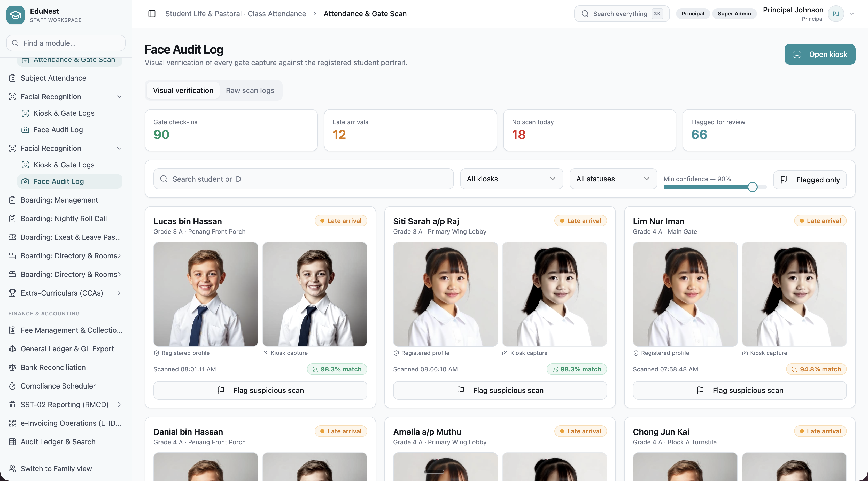The height and width of the screenshot is (481, 868).
Task: Click flag icon on Lucas bin Hassan's card
Action: 221,390
